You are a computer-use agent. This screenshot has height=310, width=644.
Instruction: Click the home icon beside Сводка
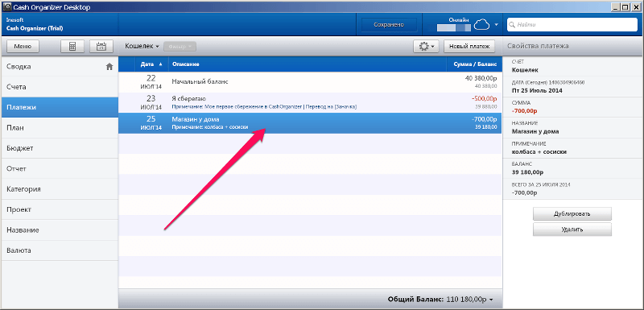(x=109, y=67)
